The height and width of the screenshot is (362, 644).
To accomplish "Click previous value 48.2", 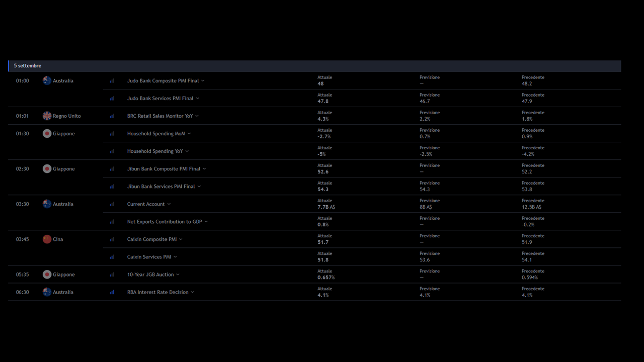I will point(527,84).
